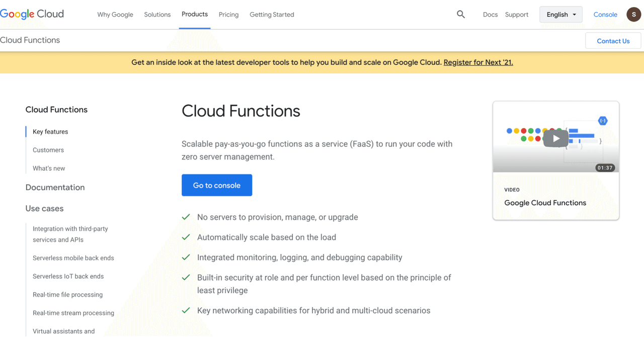Click the 01:37 video duration badge
Image resolution: width=644 pixels, height=337 pixels.
tap(605, 167)
